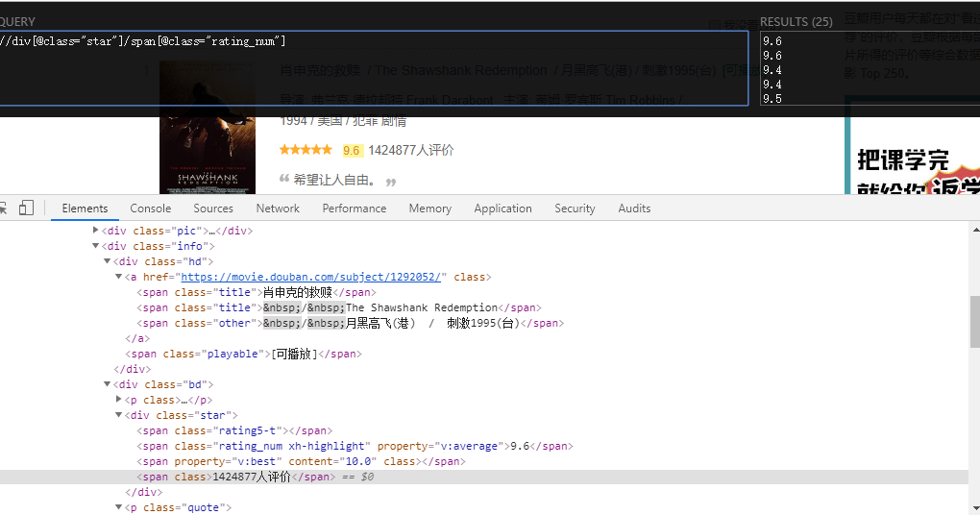Click the scroll up arrow in the Elements panel

tap(975, 230)
